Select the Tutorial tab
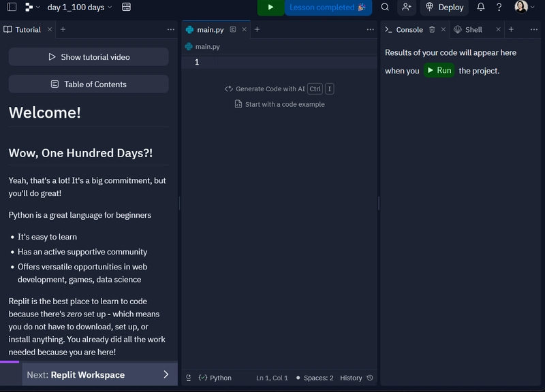The image size is (545, 392). point(22,29)
